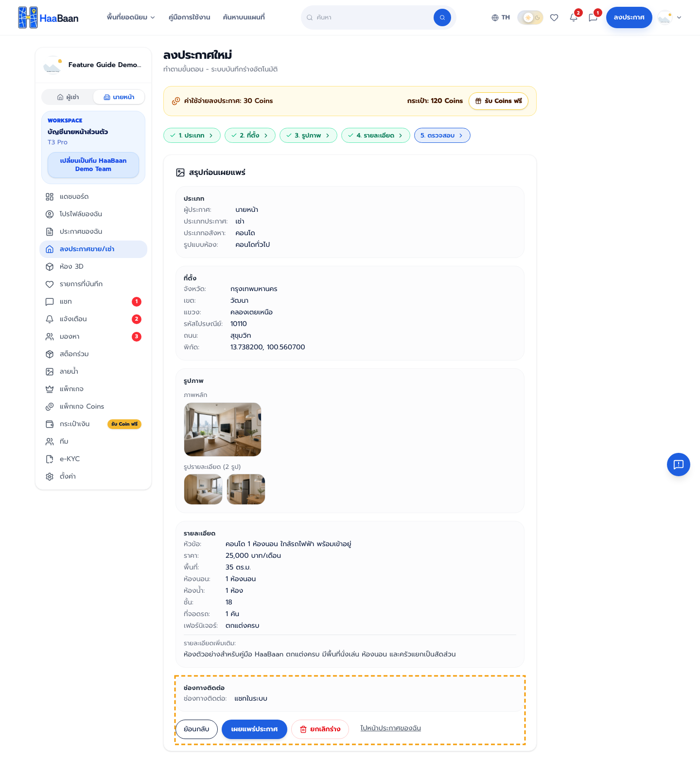Open แดชบอร์ด in the sidebar

click(x=93, y=197)
